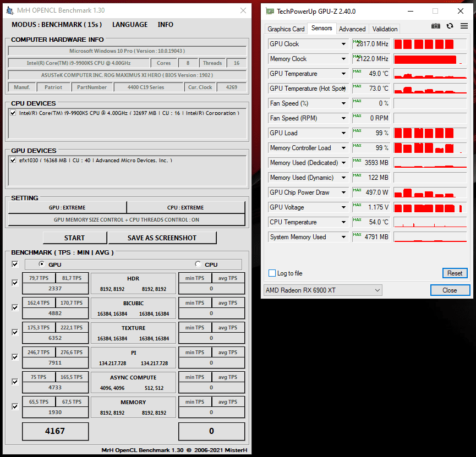Open the Memory Controller Load dropdown
The image size is (476, 457).
pos(343,148)
